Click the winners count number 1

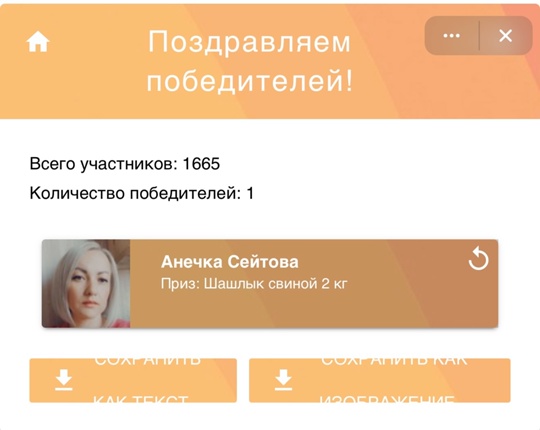tap(250, 193)
